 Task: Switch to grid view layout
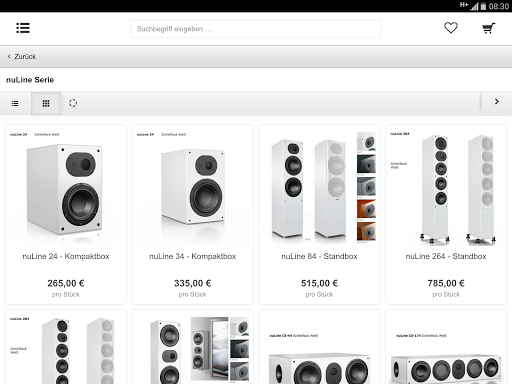46,103
